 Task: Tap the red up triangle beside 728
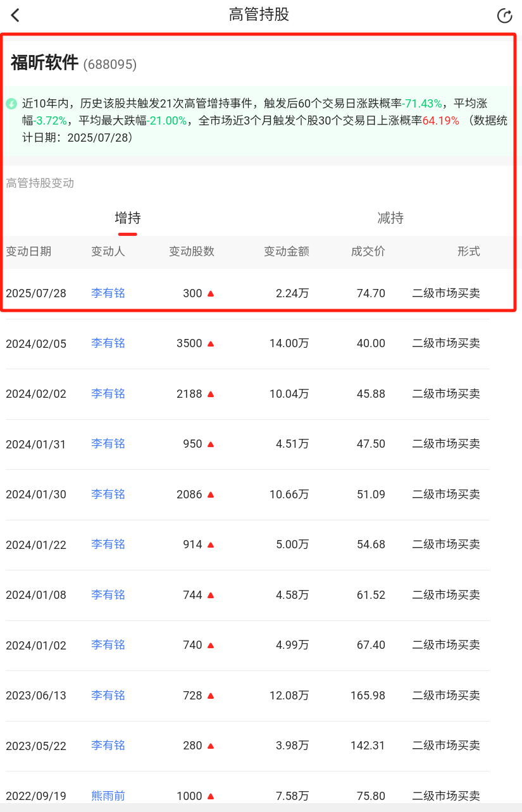(211, 696)
